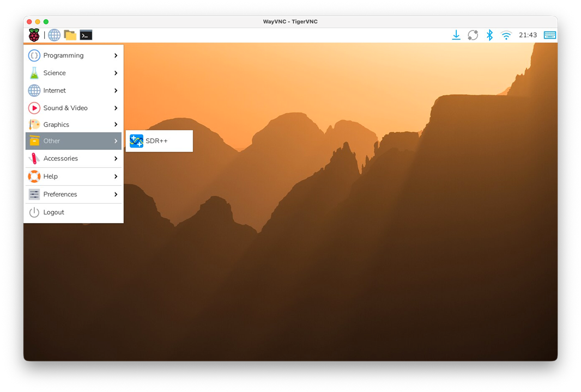Expand the Help submenu arrow
The image size is (581, 392).
[x=116, y=176]
